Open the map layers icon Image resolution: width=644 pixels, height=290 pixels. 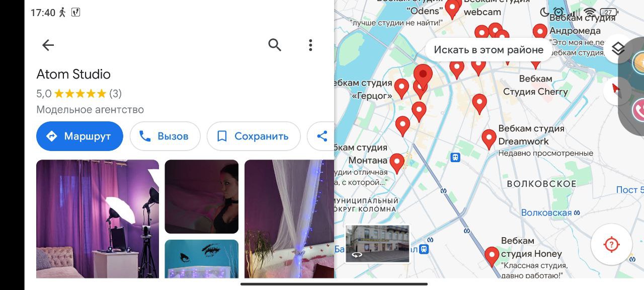click(618, 49)
